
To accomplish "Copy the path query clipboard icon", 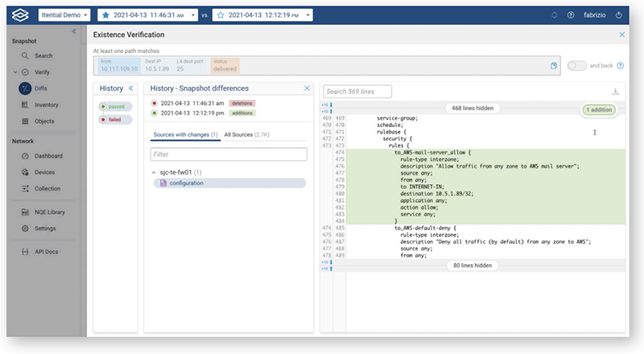I will point(554,65).
